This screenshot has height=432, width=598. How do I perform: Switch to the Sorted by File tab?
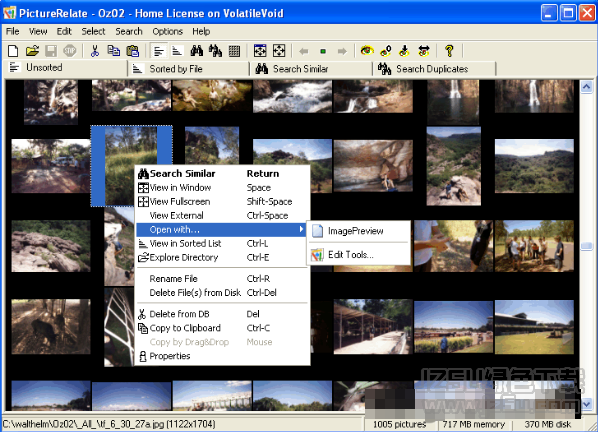coord(188,69)
